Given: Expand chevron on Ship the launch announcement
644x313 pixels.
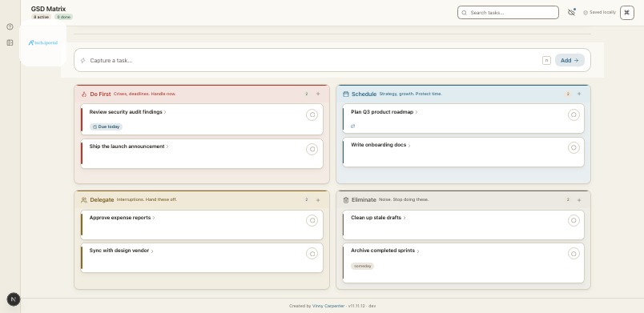Looking at the screenshot, I should click(167, 146).
